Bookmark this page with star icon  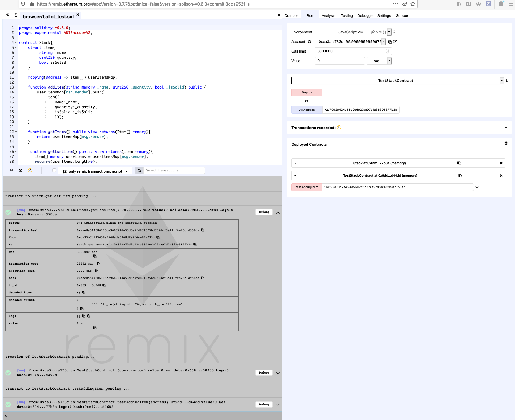pos(413,4)
